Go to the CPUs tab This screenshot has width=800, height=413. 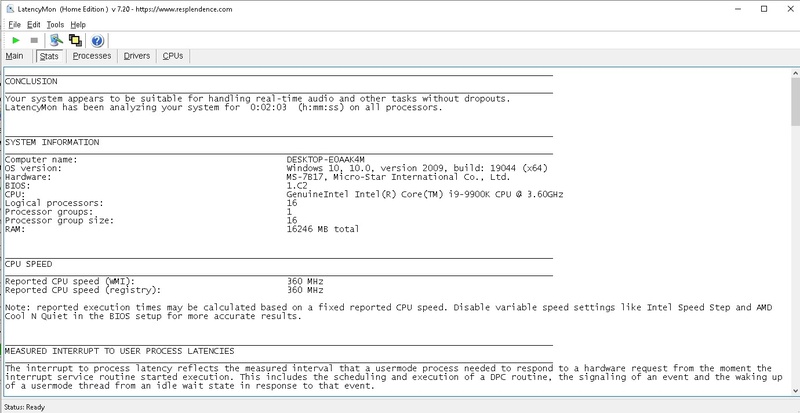[x=173, y=56]
